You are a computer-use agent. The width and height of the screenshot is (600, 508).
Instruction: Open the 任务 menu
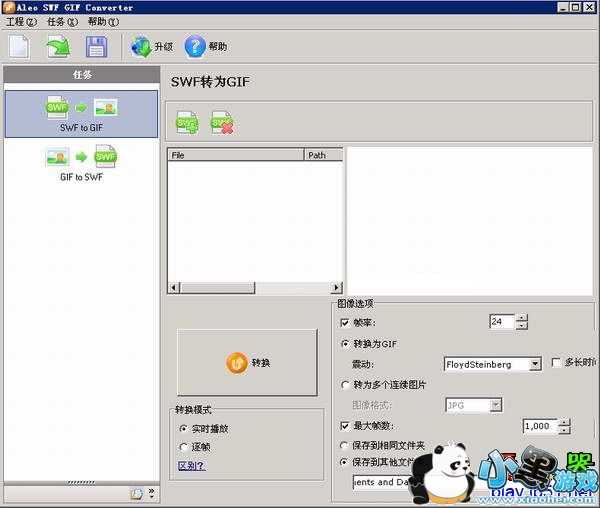62,22
